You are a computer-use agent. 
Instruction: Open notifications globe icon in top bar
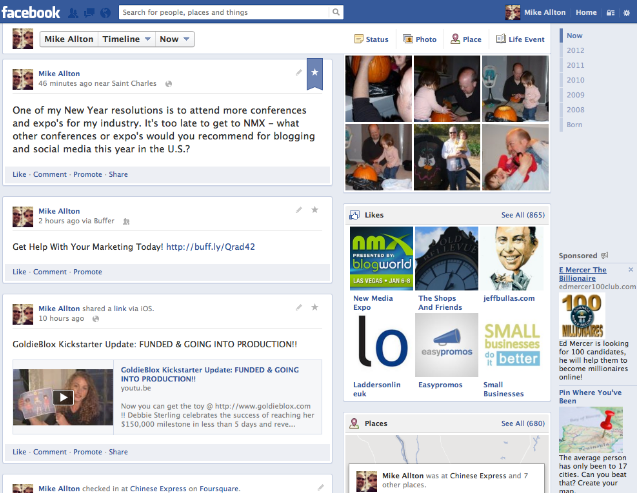tap(105, 13)
